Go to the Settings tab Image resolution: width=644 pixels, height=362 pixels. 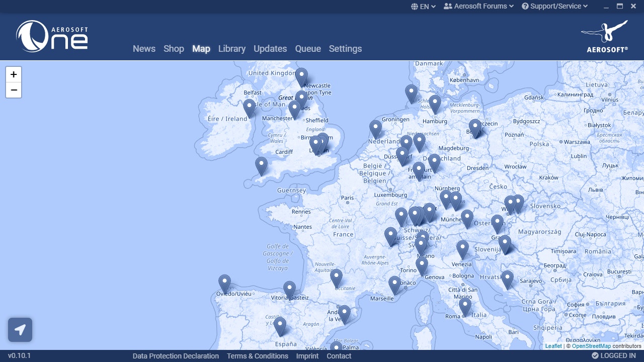pos(345,49)
